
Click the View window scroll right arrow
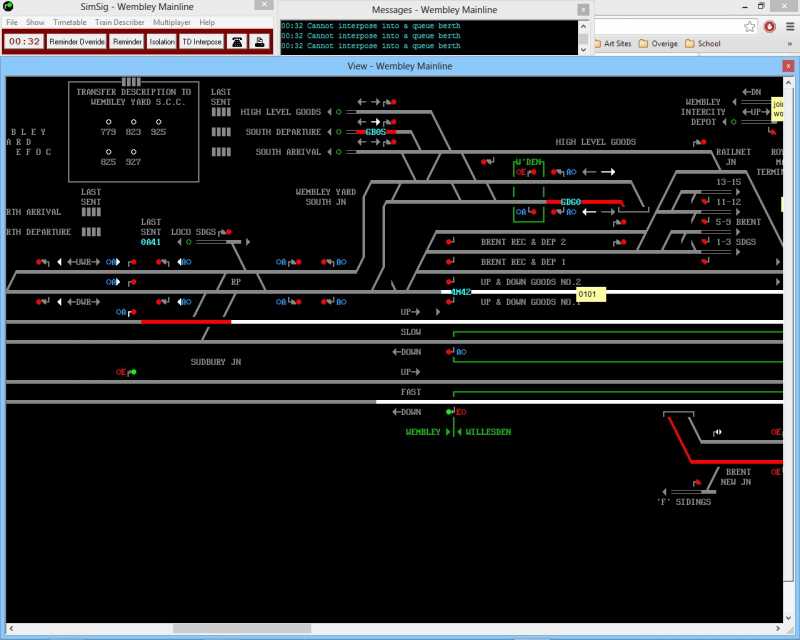point(778,628)
